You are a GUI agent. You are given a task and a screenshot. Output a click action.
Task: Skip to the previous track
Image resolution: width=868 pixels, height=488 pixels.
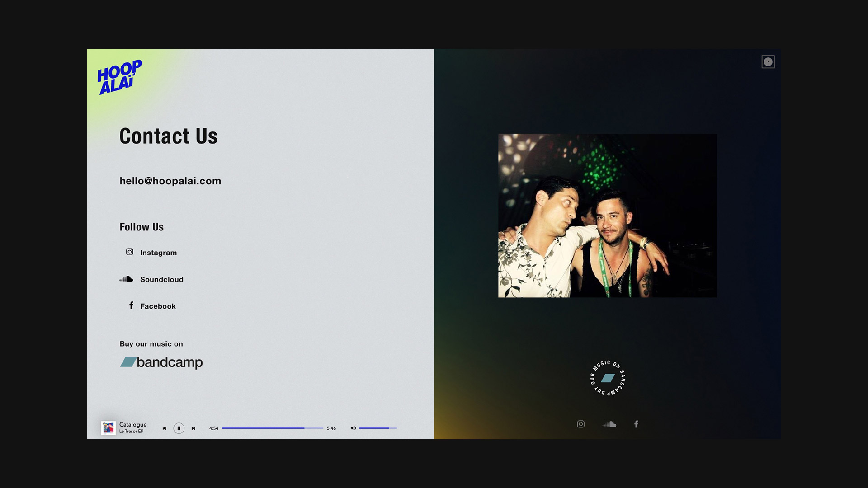click(164, 428)
